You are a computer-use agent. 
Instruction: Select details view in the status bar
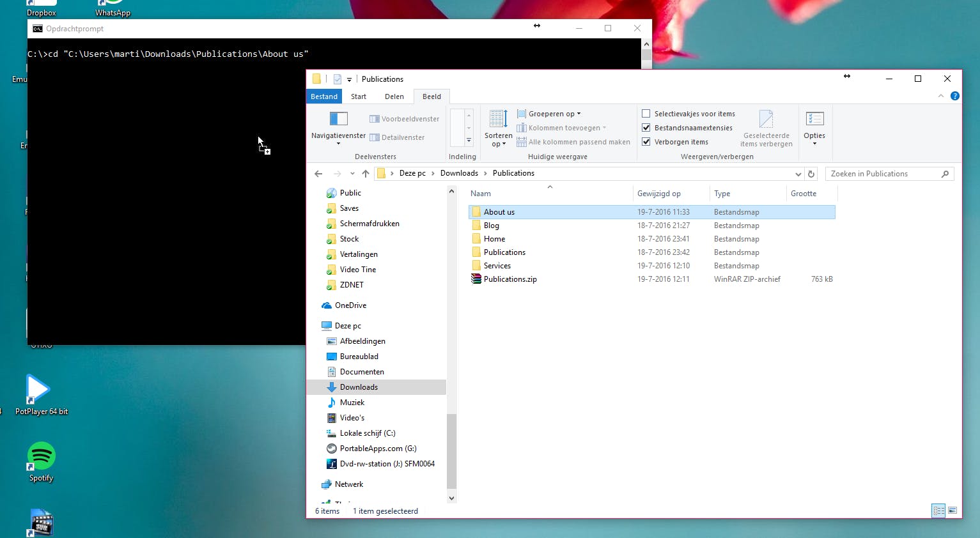pyautogui.click(x=938, y=511)
